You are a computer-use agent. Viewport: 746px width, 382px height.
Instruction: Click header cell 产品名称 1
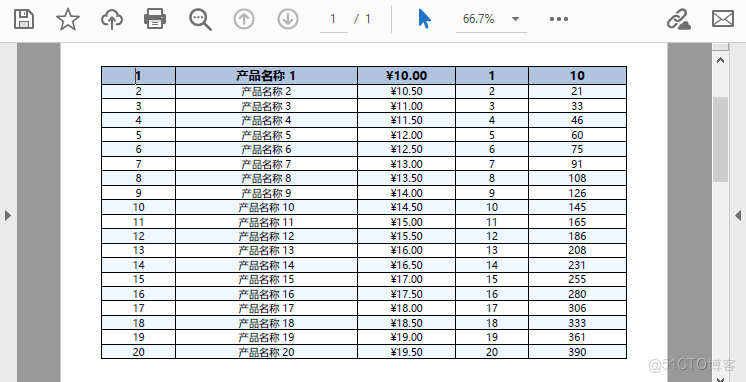266,76
